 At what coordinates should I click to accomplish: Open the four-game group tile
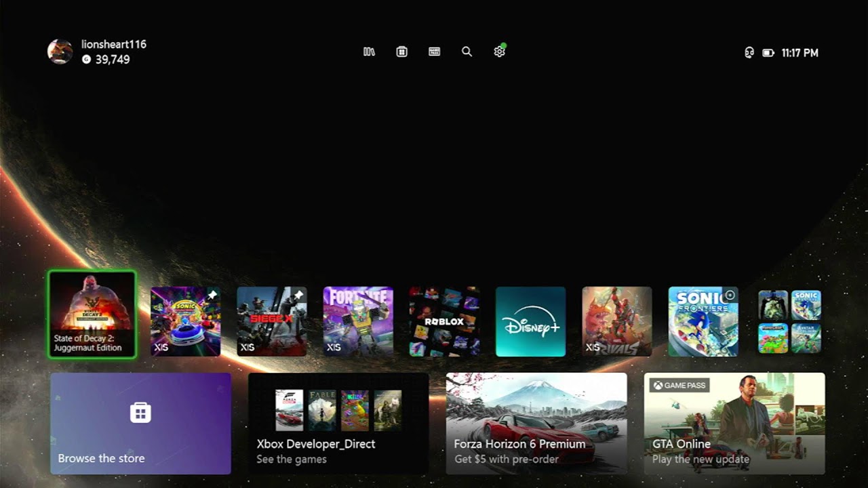[789, 321]
